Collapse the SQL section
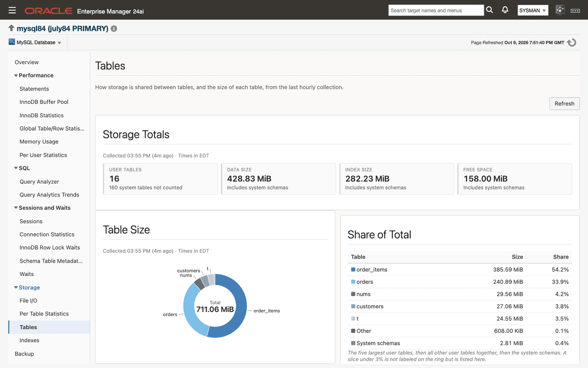 [x=16, y=168]
